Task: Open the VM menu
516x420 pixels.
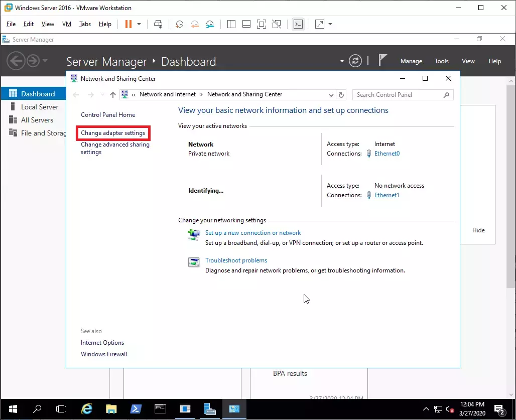Action: click(67, 24)
